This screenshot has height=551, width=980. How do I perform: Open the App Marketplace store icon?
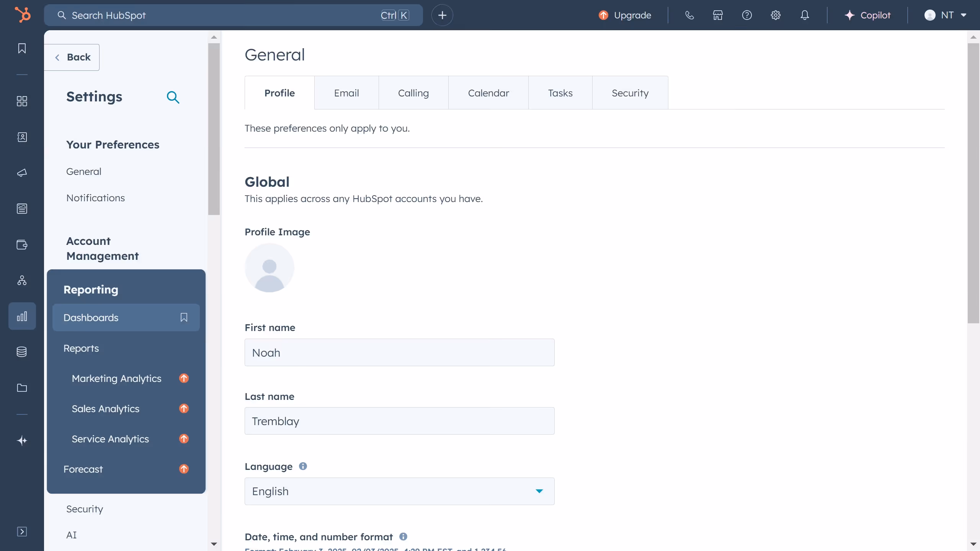[x=718, y=15]
